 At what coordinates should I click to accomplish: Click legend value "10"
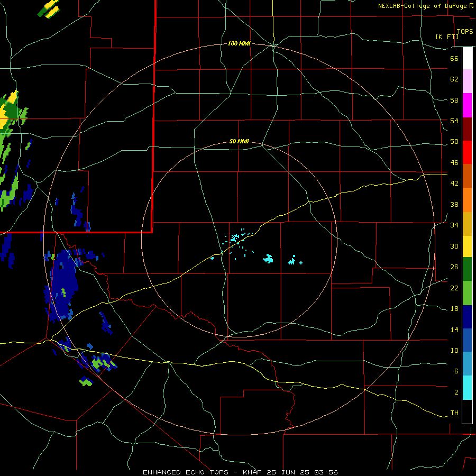coord(454,351)
